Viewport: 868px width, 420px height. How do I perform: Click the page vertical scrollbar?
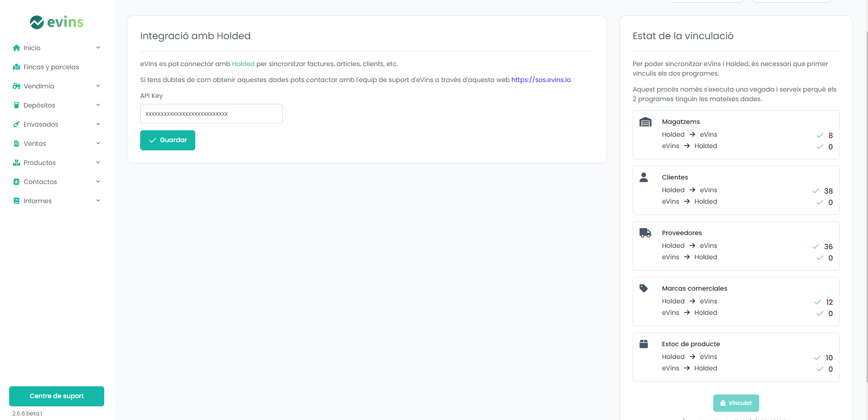[x=866, y=207]
